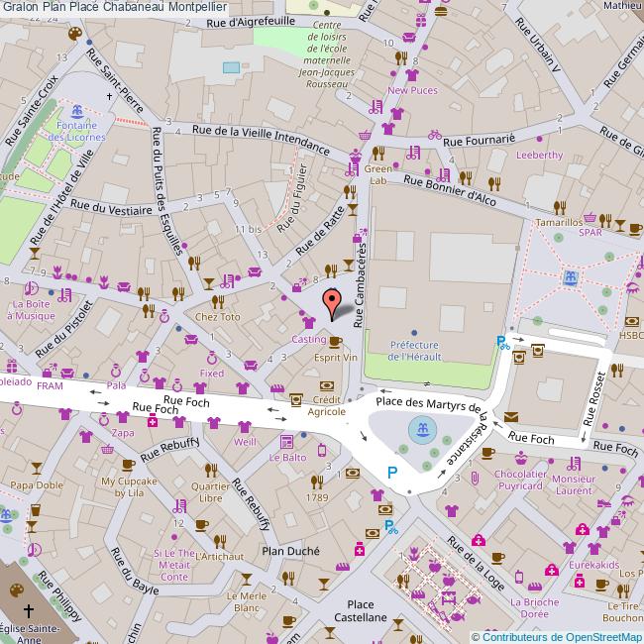Click the Papa Doble cocktail bar icon

click(36, 467)
